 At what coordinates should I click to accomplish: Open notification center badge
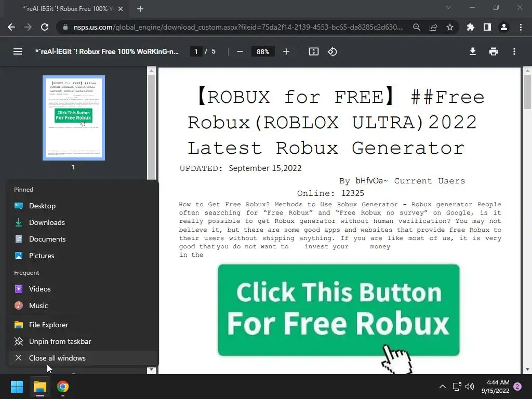517,387
